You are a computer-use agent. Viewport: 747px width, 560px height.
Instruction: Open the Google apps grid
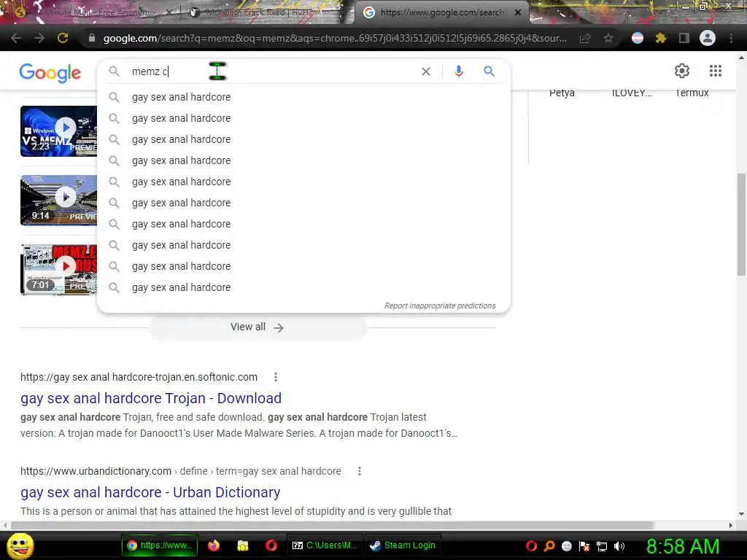click(x=716, y=71)
